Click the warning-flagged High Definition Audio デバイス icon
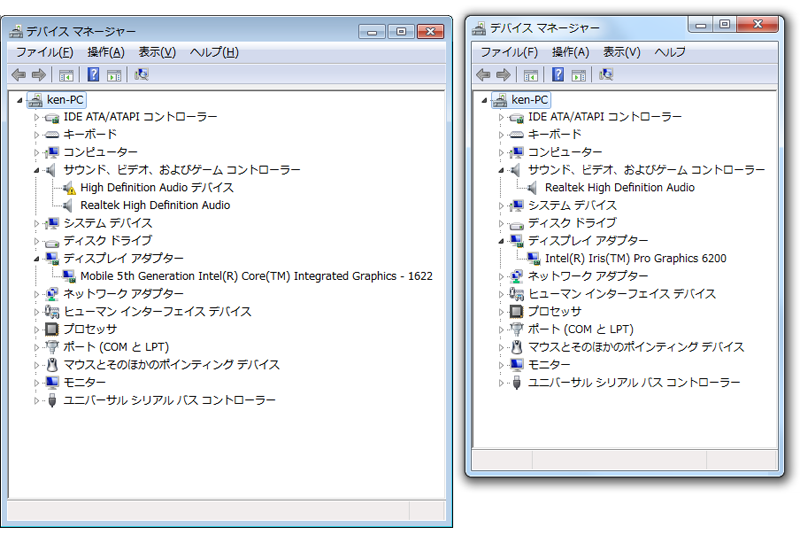800x535 pixels. point(69,188)
